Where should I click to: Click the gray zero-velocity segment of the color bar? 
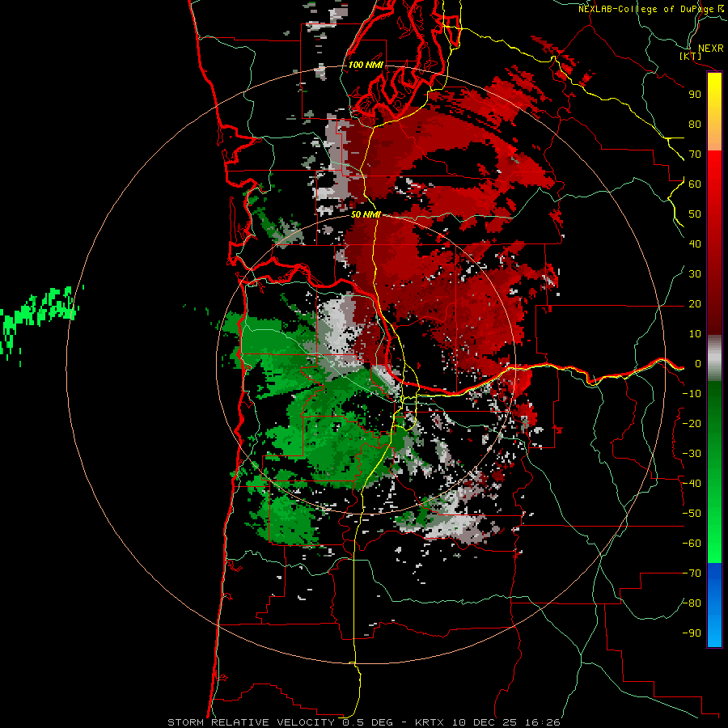pos(714,358)
